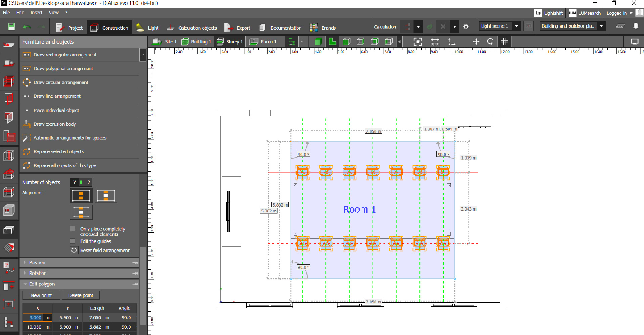Open the Insert menu
Image resolution: width=644 pixels, height=335 pixels.
(36, 12)
